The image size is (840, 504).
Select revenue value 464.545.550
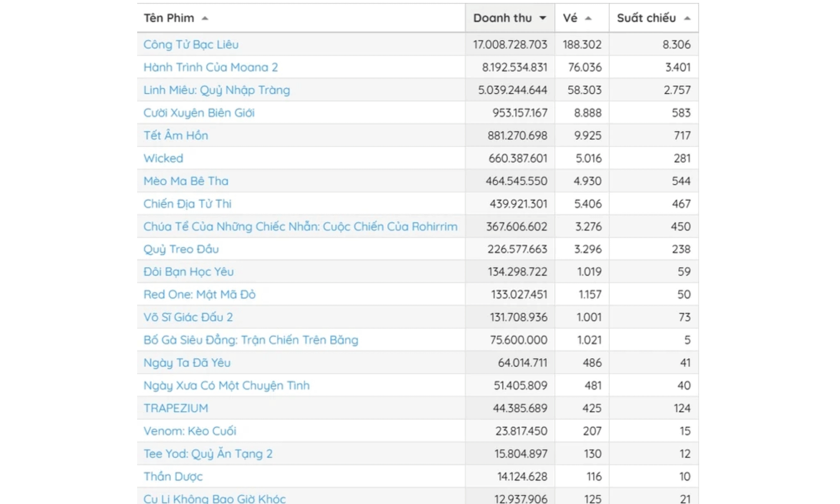tap(517, 181)
